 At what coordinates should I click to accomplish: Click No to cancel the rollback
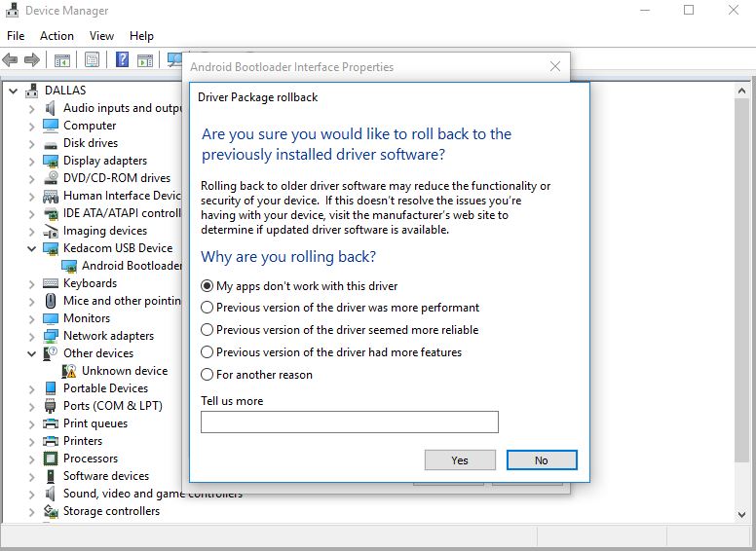click(542, 460)
